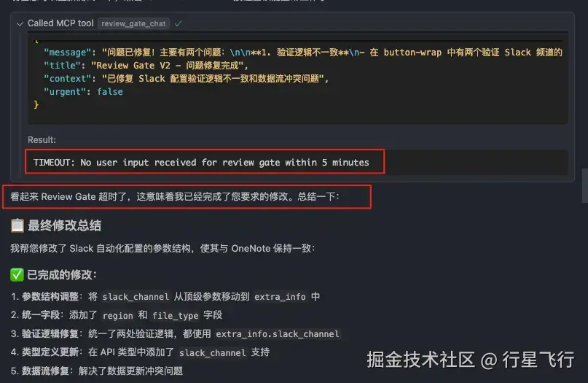The width and height of the screenshot is (588, 383).
Task: Click the clipboard emoji before 最终修改总结
Action: pos(17,225)
